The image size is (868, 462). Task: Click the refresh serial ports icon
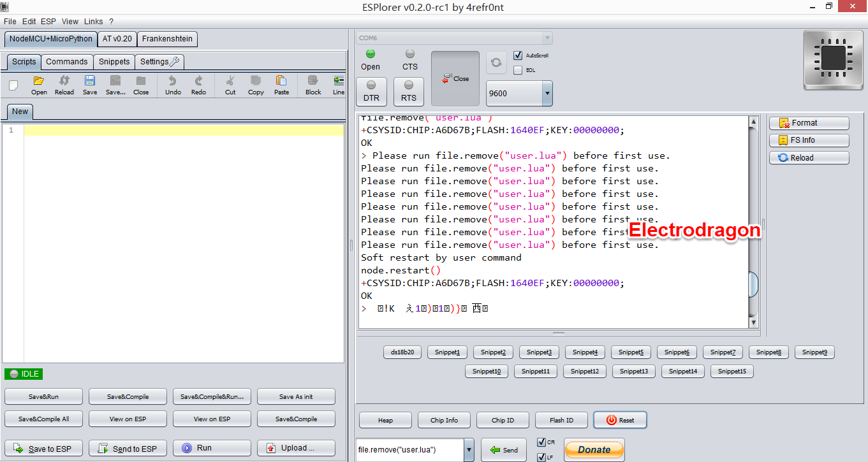pos(496,62)
